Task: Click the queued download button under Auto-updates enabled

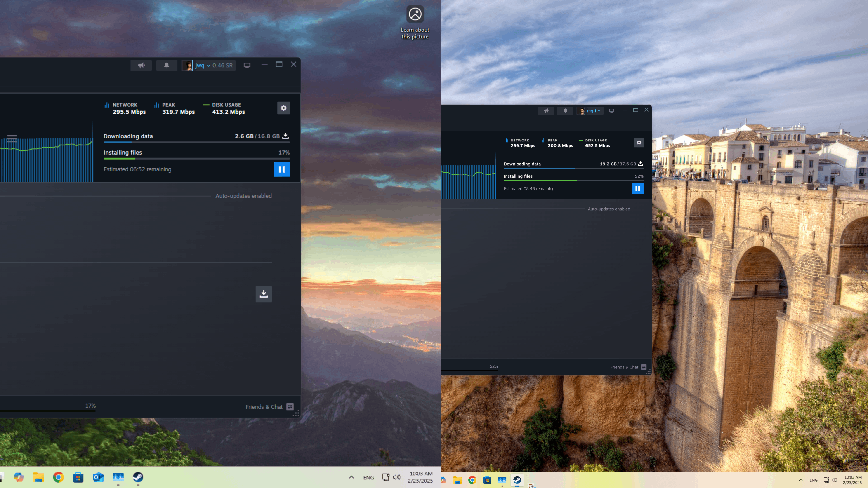Action: click(x=264, y=294)
